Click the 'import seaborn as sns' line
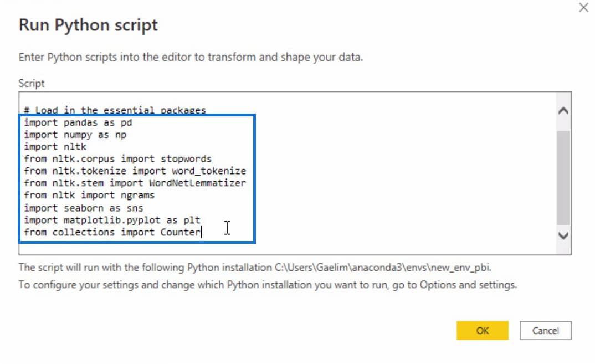 (84, 208)
